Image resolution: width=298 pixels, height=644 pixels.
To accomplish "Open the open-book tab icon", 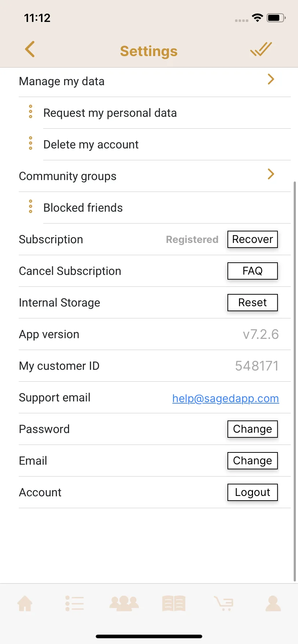I will tap(174, 603).
